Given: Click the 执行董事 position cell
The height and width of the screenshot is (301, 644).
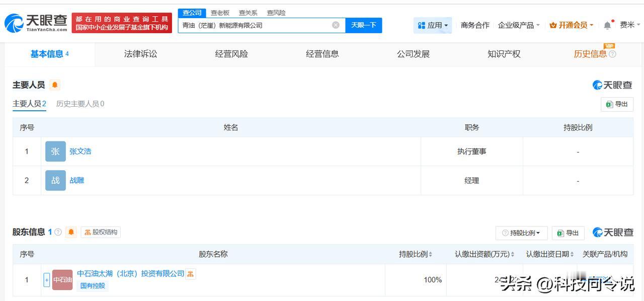Looking at the screenshot, I should 472,152.
